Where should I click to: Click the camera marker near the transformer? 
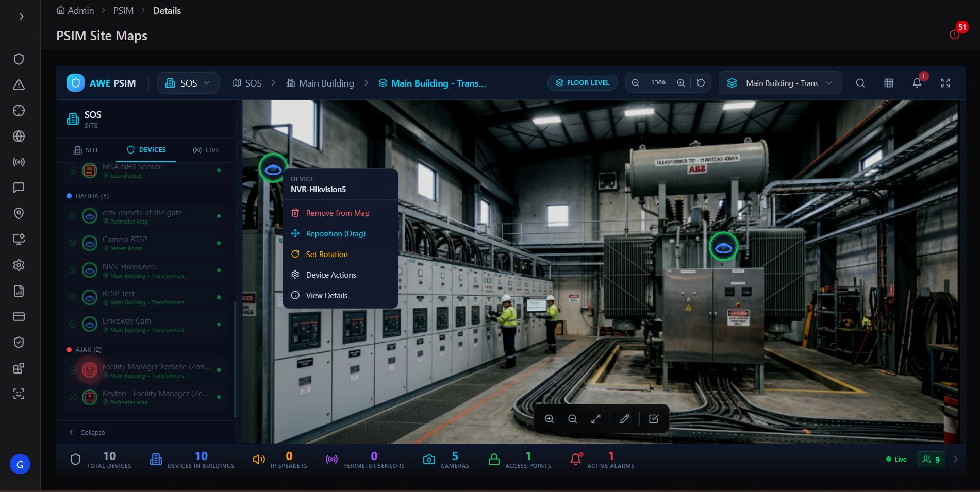pos(723,247)
